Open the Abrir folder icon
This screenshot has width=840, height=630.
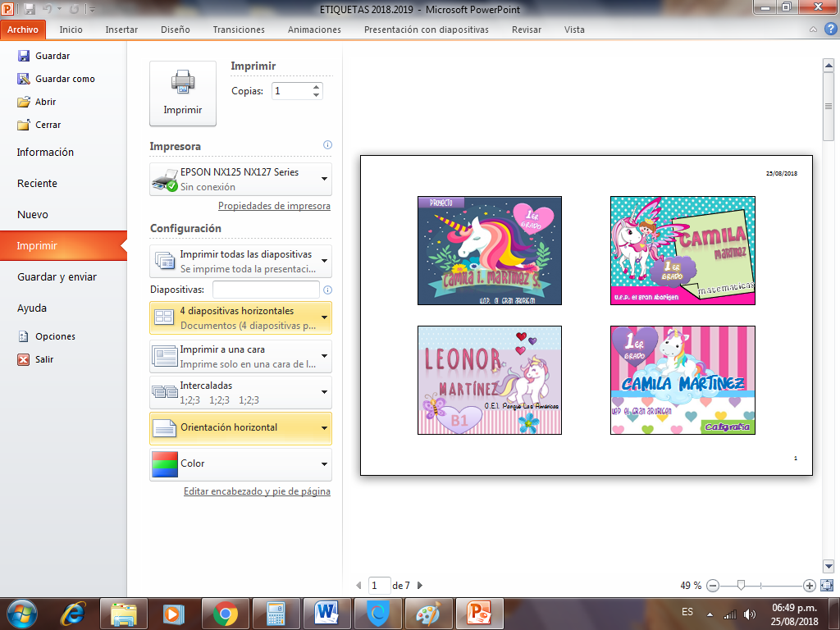(24, 102)
